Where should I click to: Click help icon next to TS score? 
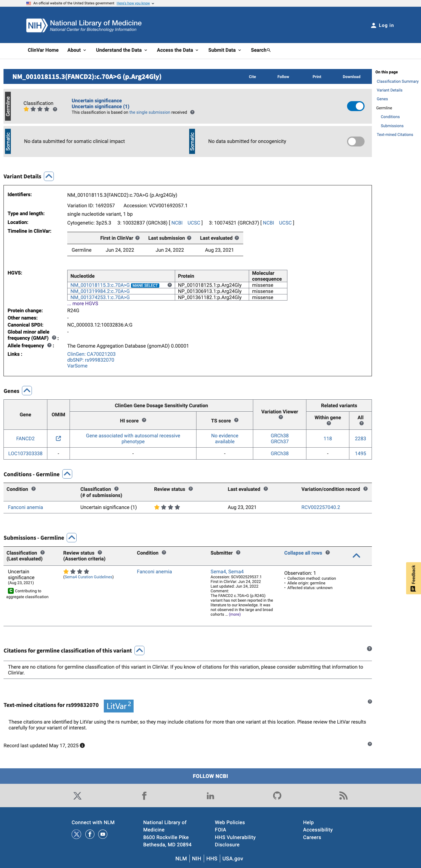[x=236, y=420]
